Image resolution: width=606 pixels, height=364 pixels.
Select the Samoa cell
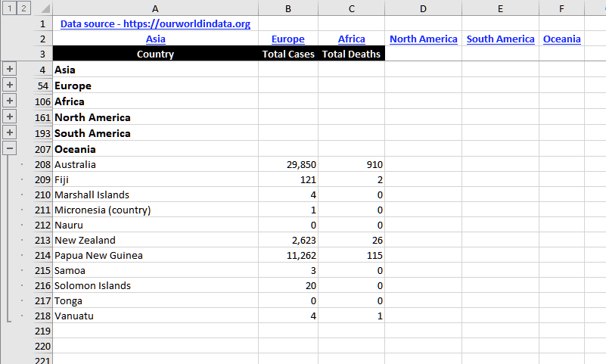[x=155, y=270]
